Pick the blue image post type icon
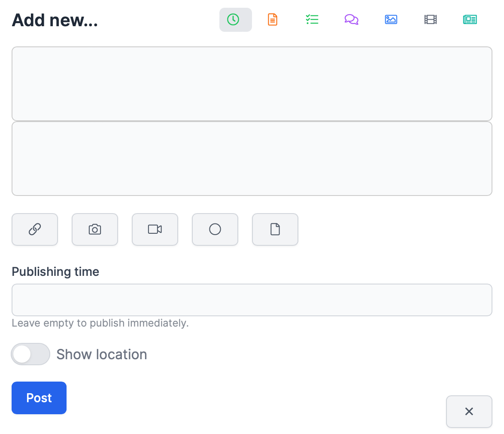 tap(391, 20)
